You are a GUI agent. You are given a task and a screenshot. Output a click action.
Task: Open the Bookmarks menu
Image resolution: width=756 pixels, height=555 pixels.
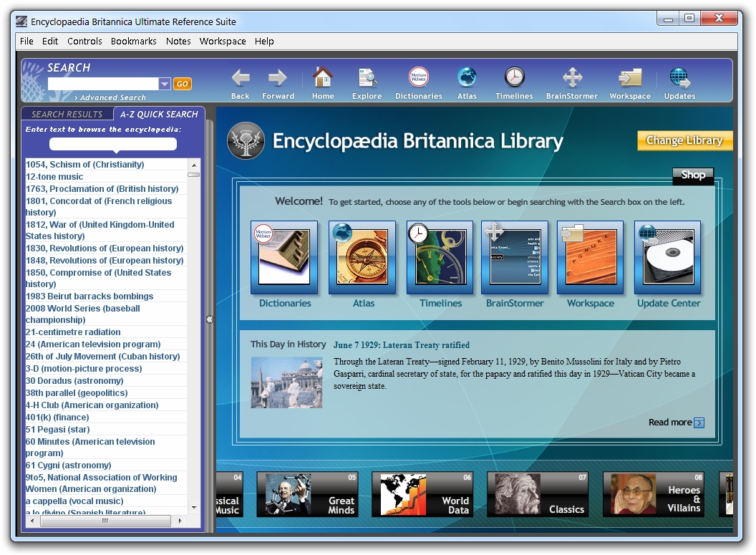pyautogui.click(x=134, y=42)
